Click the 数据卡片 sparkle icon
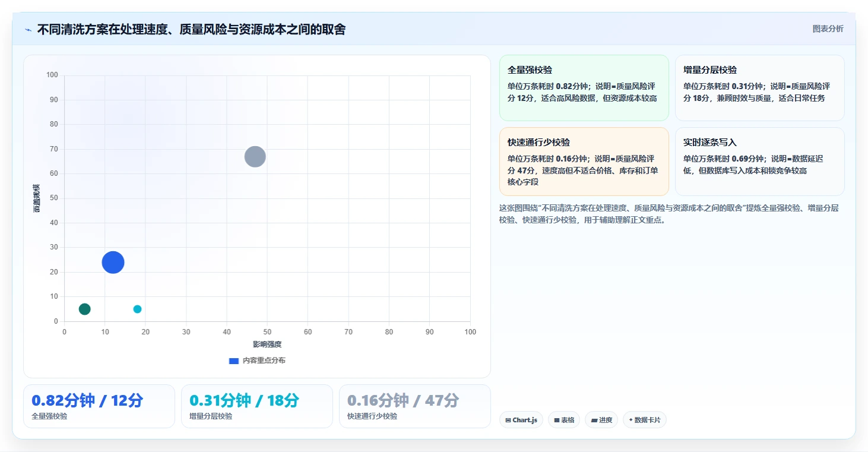This screenshot has width=868, height=452. click(x=631, y=420)
